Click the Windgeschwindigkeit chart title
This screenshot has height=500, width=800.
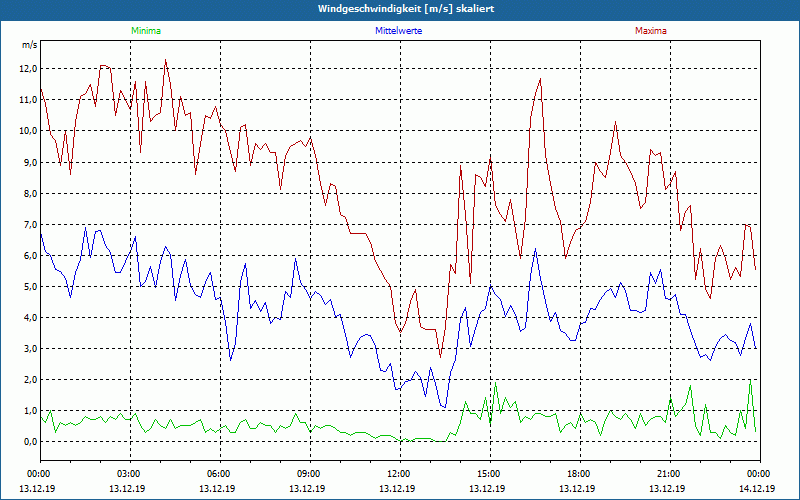(406, 9)
